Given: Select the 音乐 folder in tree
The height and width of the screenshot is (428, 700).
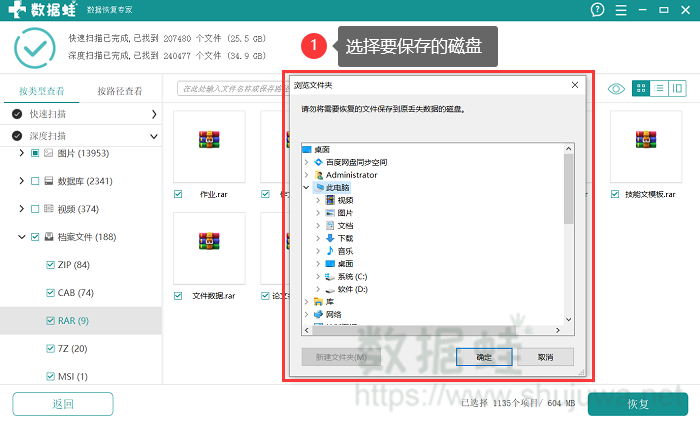Looking at the screenshot, I should click(x=345, y=251).
